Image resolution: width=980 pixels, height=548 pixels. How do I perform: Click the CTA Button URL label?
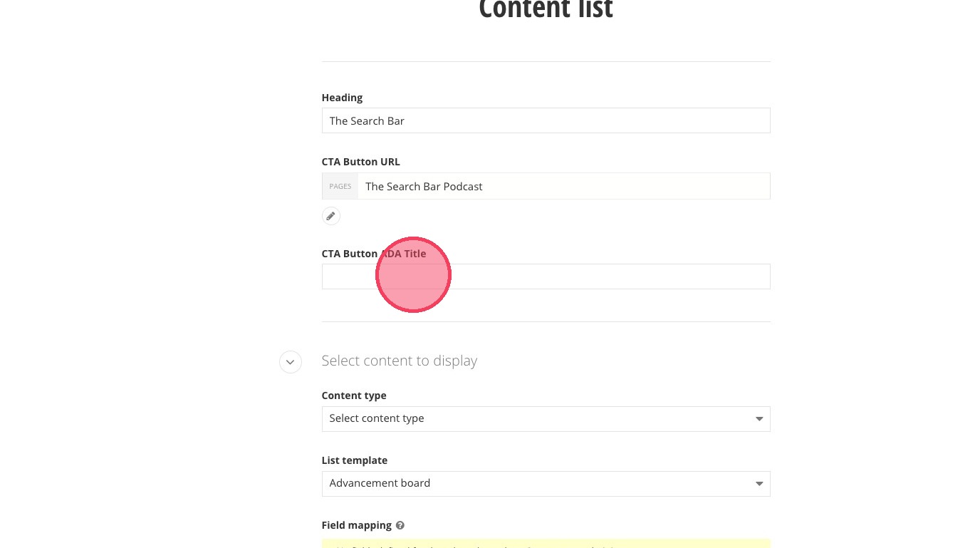pos(360,162)
